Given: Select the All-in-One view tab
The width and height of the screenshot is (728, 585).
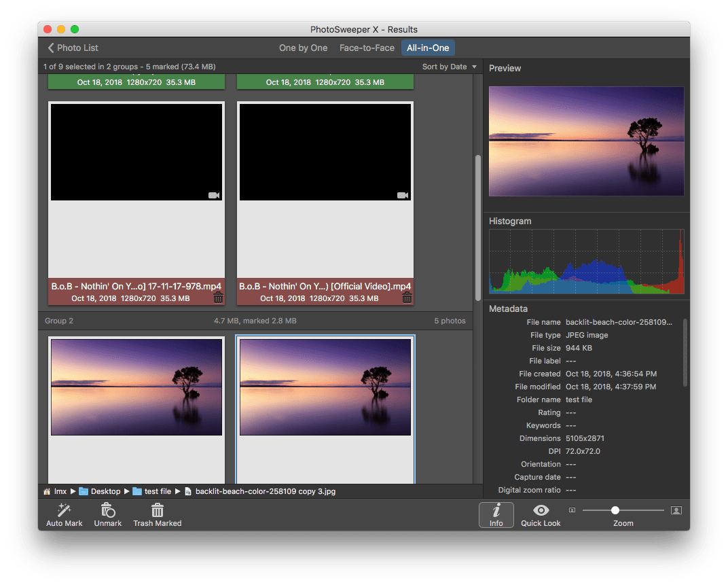Looking at the screenshot, I should pyautogui.click(x=428, y=48).
